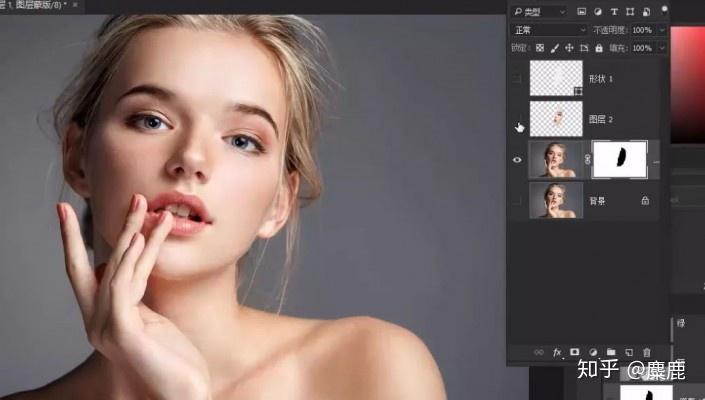
Task: Delete layer with the trash icon
Action: [x=647, y=352]
